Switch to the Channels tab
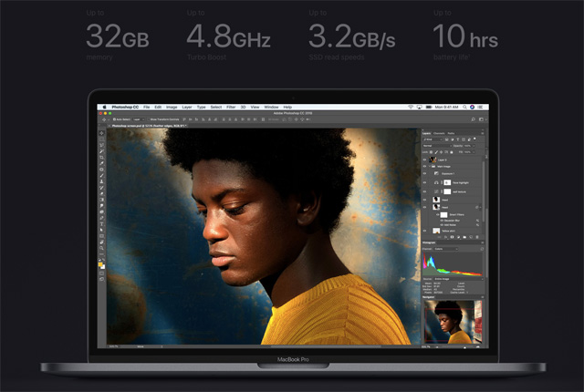 pos(439,133)
